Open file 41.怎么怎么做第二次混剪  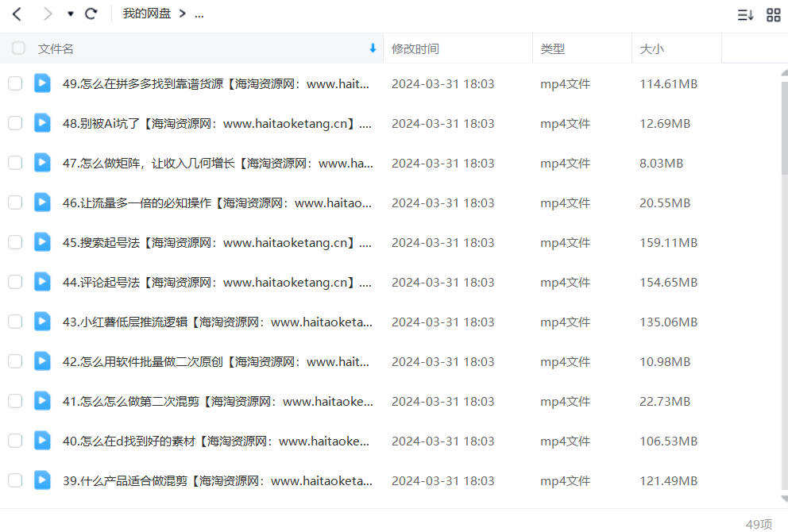click(218, 402)
